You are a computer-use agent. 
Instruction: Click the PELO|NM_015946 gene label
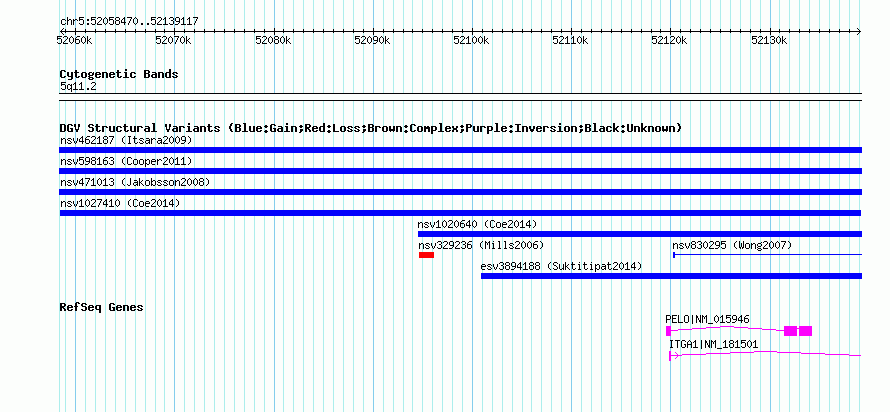pos(707,319)
